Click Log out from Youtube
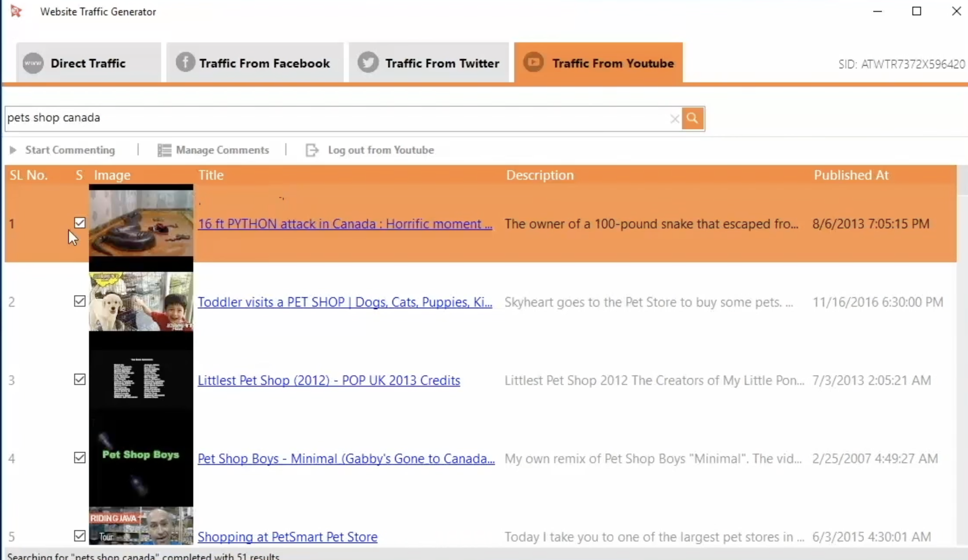The image size is (968, 560). pyautogui.click(x=381, y=150)
